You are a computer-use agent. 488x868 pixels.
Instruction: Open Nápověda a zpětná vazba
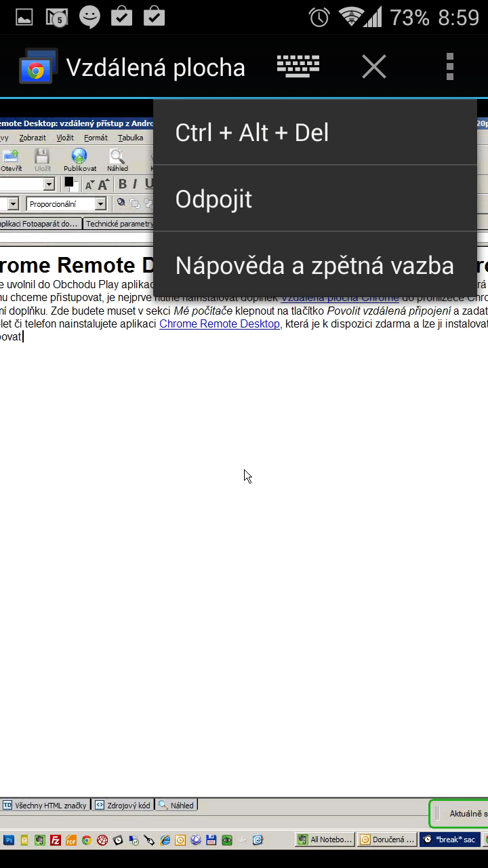(x=315, y=265)
